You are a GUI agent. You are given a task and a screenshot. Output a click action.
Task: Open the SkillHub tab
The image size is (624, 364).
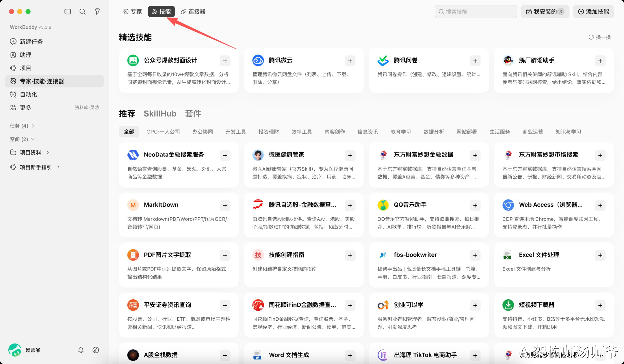160,113
